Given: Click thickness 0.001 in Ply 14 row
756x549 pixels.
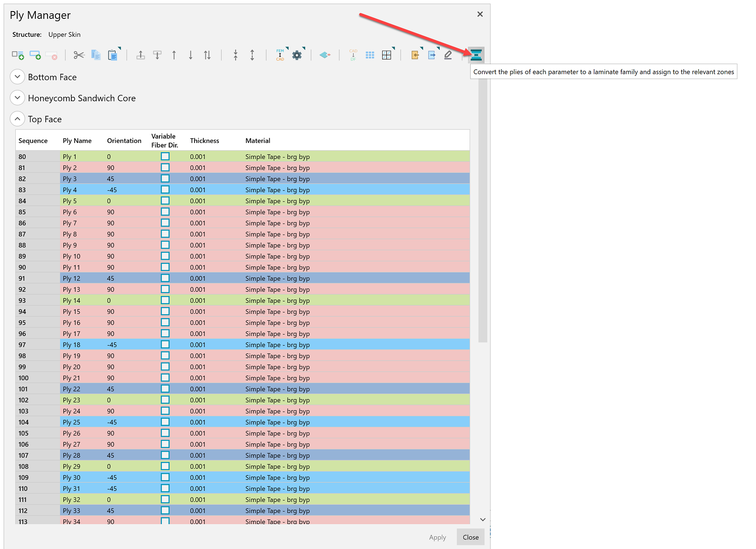Looking at the screenshot, I should click(x=198, y=301).
